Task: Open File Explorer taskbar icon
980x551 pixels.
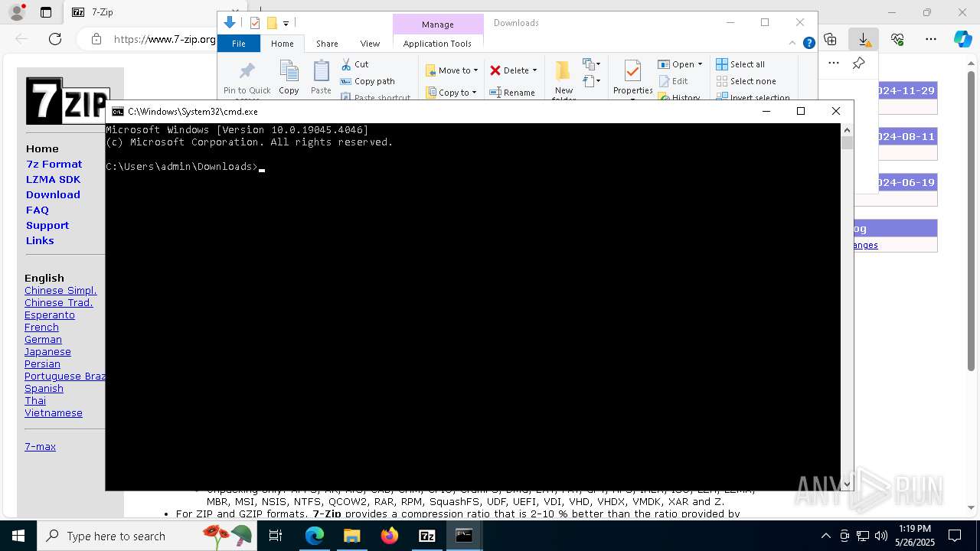Action: coord(352,536)
